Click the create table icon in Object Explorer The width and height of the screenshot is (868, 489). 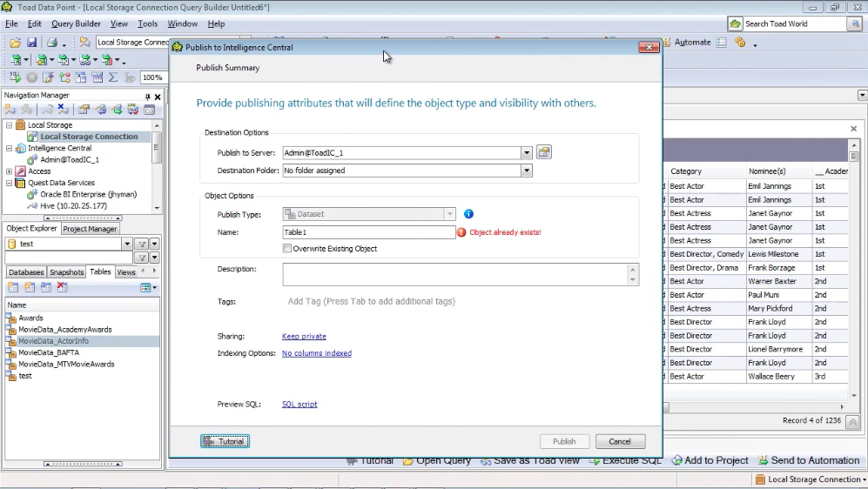pyautogui.click(x=13, y=287)
